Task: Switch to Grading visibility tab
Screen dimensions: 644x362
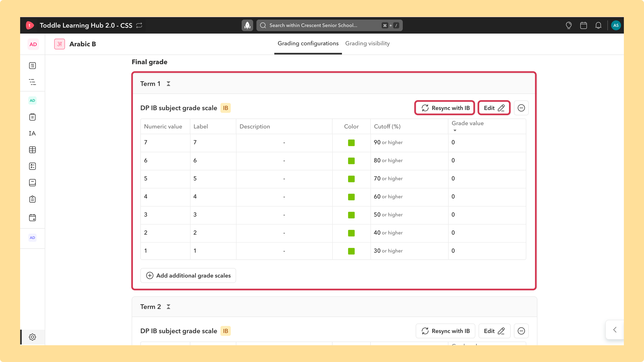Action: [x=367, y=43]
